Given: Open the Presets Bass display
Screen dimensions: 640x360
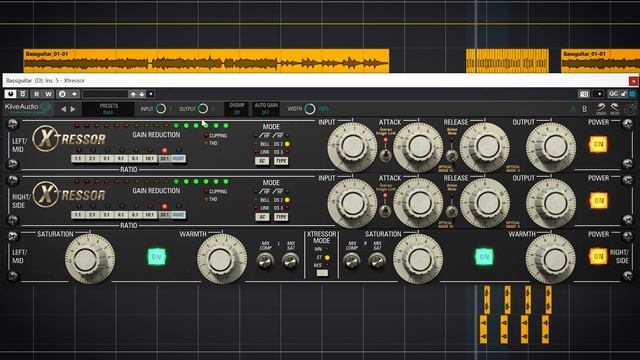Looking at the screenshot, I should click(108, 109).
